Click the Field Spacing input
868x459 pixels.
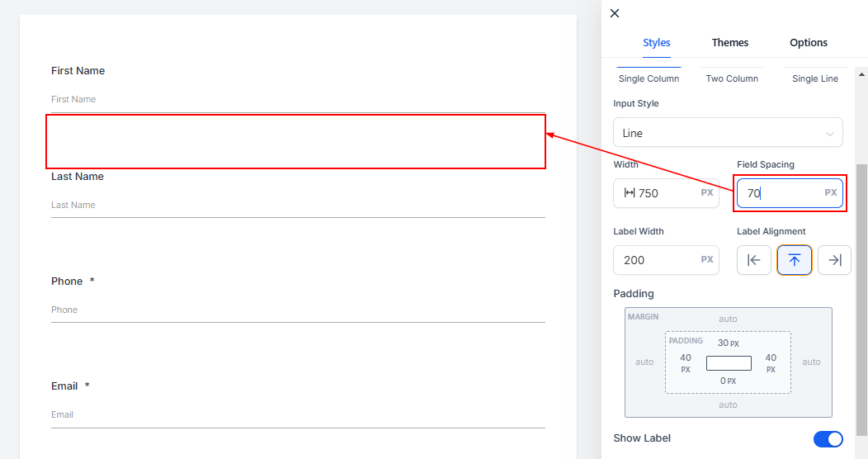pyautogui.click(x=780, y=193)
